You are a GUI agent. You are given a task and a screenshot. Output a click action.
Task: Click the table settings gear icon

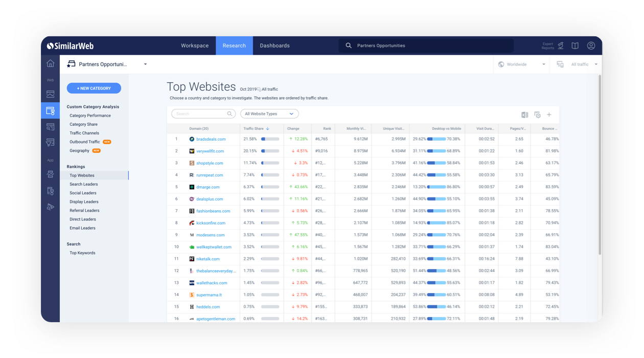click(x=538, y=115)
